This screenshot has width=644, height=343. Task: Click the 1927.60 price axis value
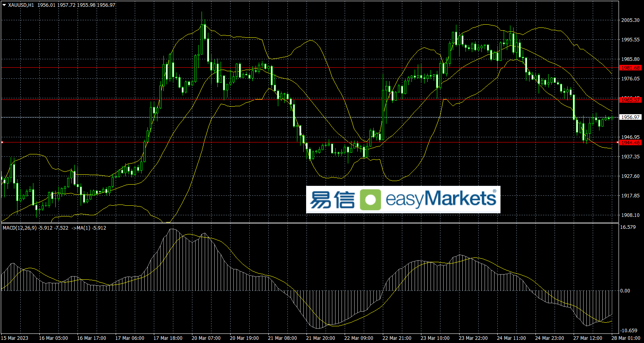point(630,176)
